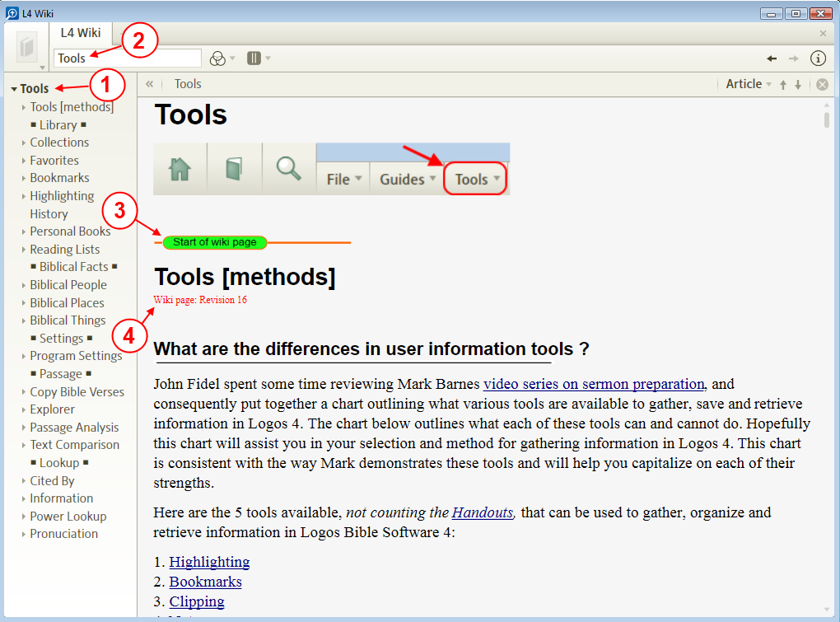Collapse the contents pane with the double chevron
The height and width of the screenshot is (622, 840).
[149, 84]
